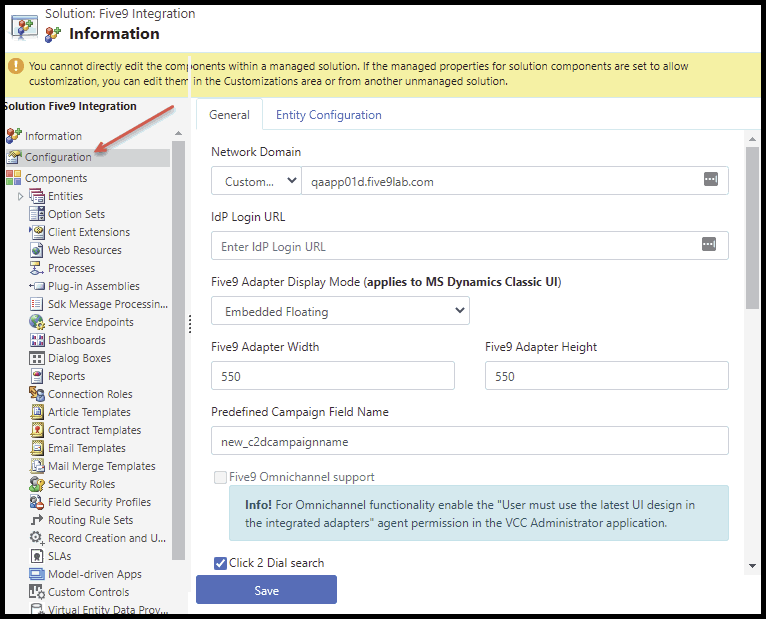Click the Mail Merge Templates icon
Viewport: 766px width, 619px height.
click(x=37, y=466)
